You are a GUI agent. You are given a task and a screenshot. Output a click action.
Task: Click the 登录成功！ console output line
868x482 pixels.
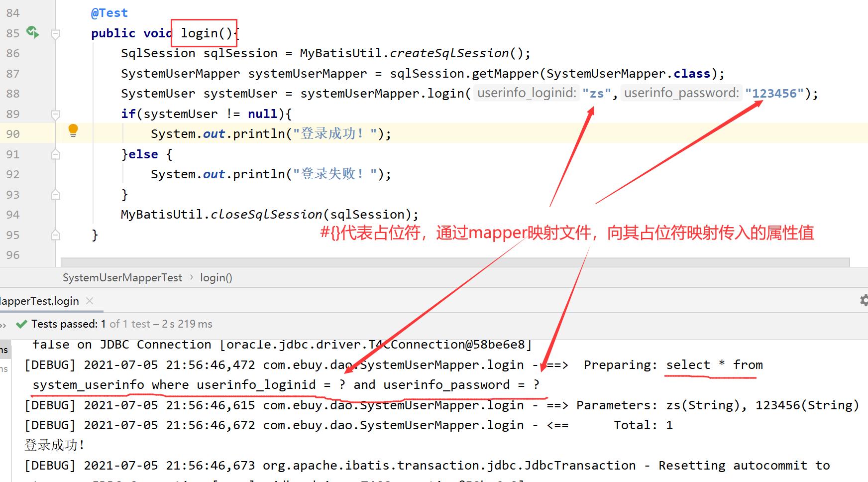55,445
